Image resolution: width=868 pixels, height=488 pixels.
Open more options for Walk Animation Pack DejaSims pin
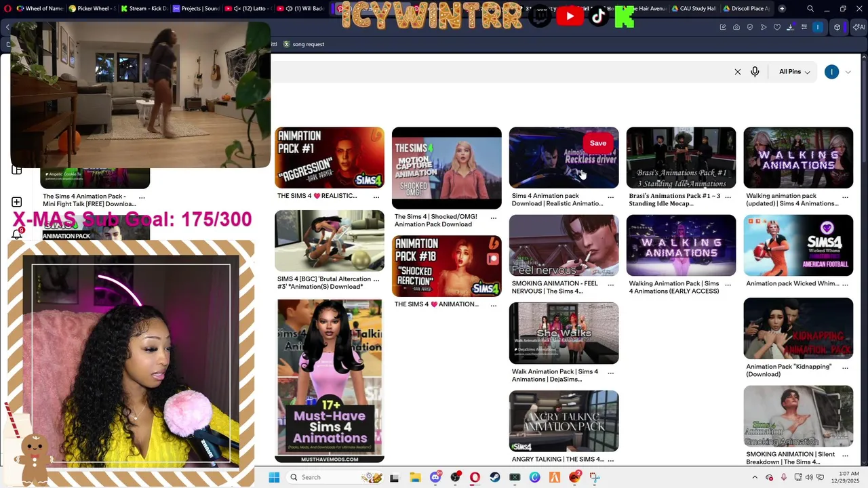tap(610, 372)
